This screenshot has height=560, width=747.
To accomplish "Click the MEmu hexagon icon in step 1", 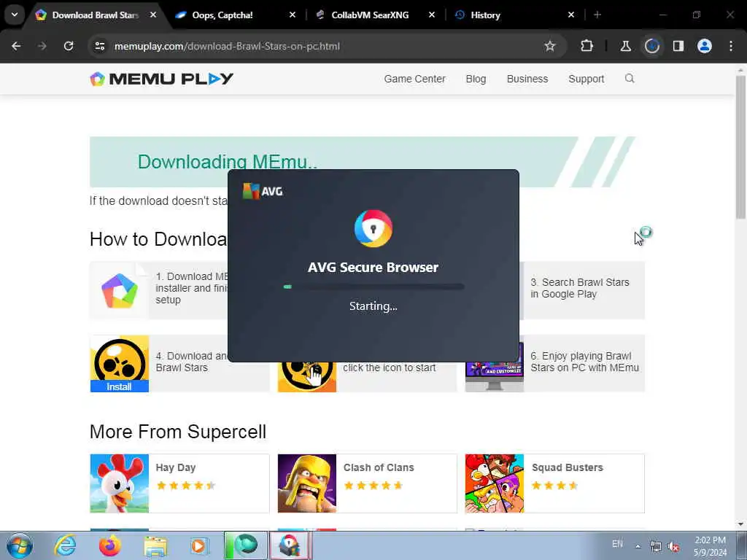I will (x=120, y=290).
